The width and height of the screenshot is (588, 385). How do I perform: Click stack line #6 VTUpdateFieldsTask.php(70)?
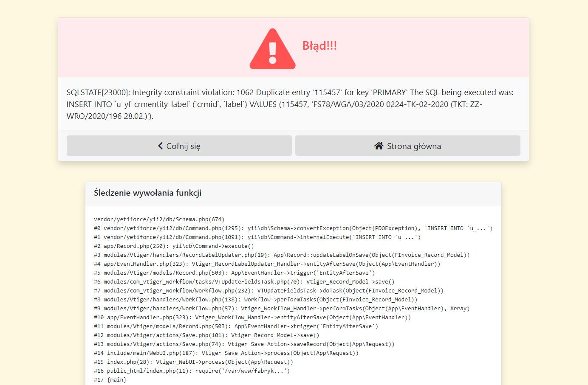click(x=244, y=282)
